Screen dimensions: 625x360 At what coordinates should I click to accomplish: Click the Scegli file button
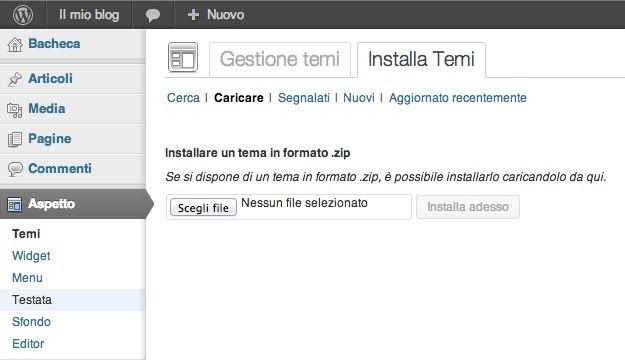click(x=203, y=207)
